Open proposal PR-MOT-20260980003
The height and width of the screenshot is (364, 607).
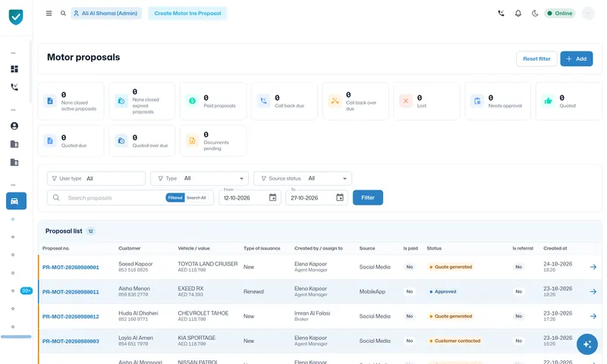tap(71, 341)
